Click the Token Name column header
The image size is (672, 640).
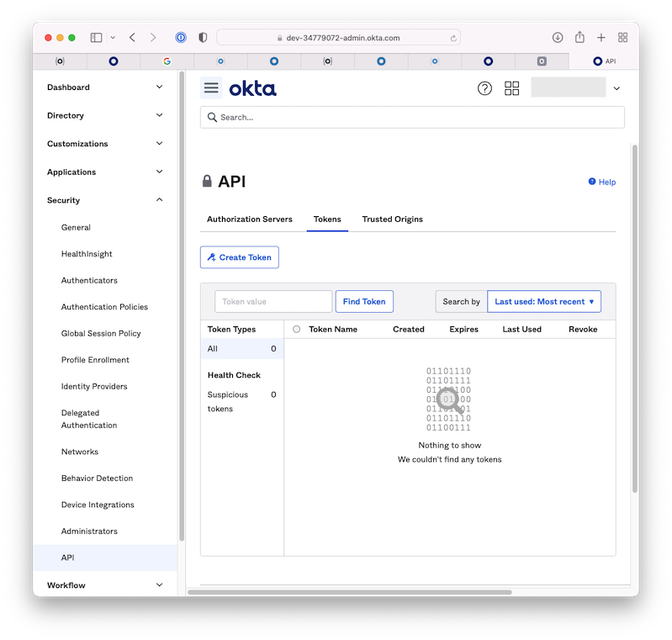333,329
